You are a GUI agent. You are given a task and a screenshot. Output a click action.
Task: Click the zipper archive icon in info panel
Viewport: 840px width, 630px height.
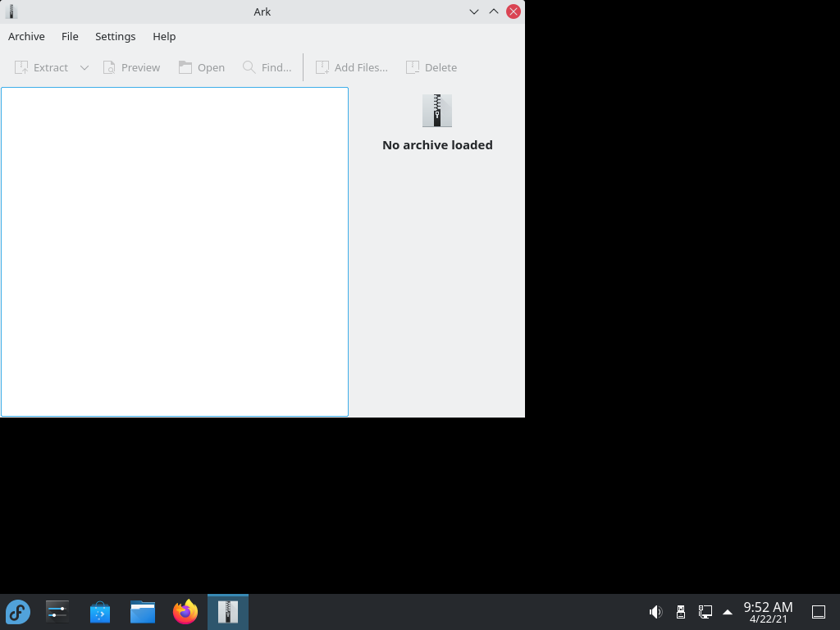(437, 111)
